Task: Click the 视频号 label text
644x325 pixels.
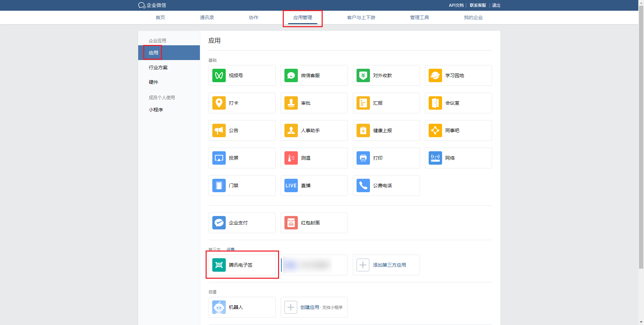Action: (236, 75)
